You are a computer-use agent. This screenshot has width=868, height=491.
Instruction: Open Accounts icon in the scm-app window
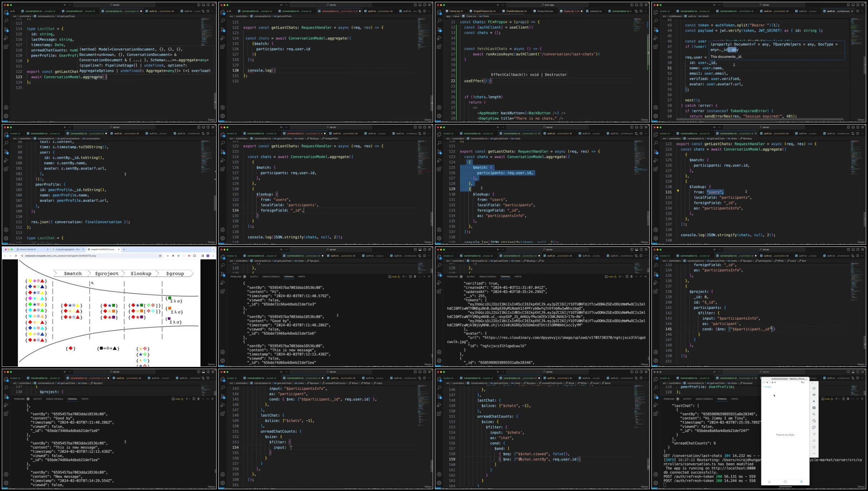[439, 107]
